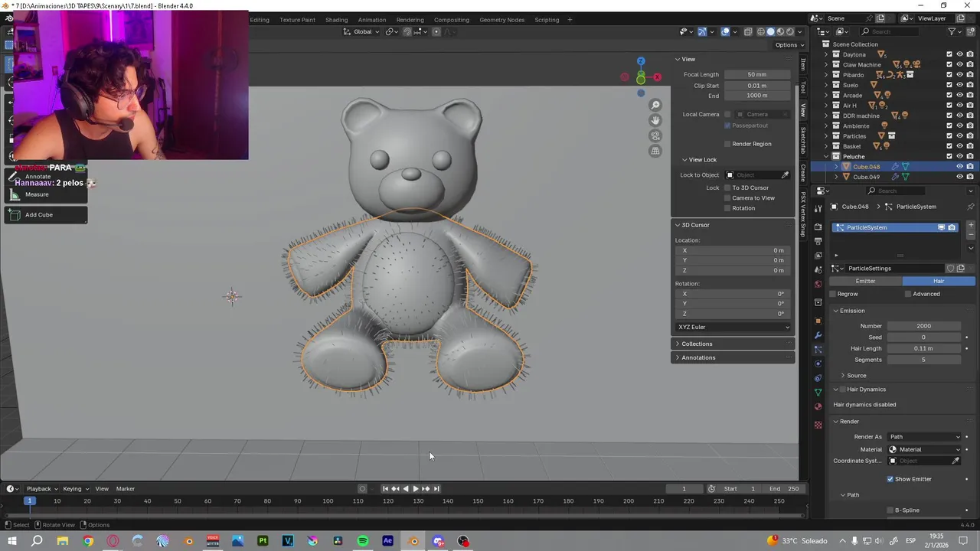
Task: Enable B-Spline checkbox
Action: [890, 510]
